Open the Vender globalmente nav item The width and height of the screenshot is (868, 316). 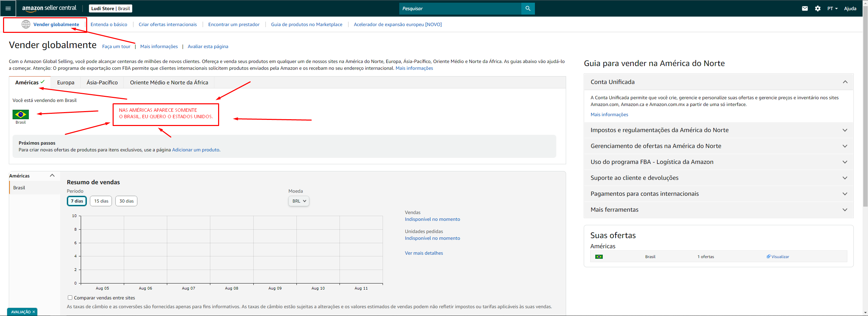56,24
